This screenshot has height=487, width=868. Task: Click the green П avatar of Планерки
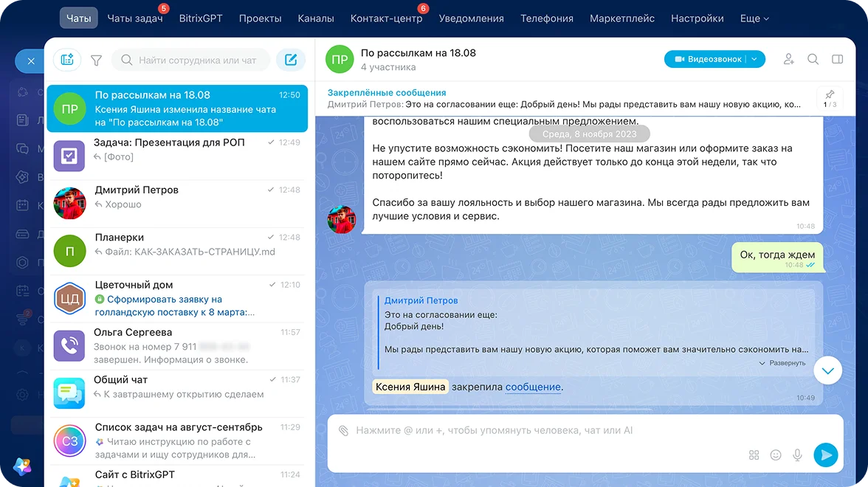69,251
